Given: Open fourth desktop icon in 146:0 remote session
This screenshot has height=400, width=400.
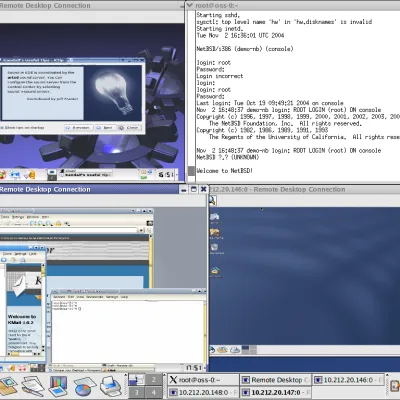Looking at the screenshot, I should point(215,271).
